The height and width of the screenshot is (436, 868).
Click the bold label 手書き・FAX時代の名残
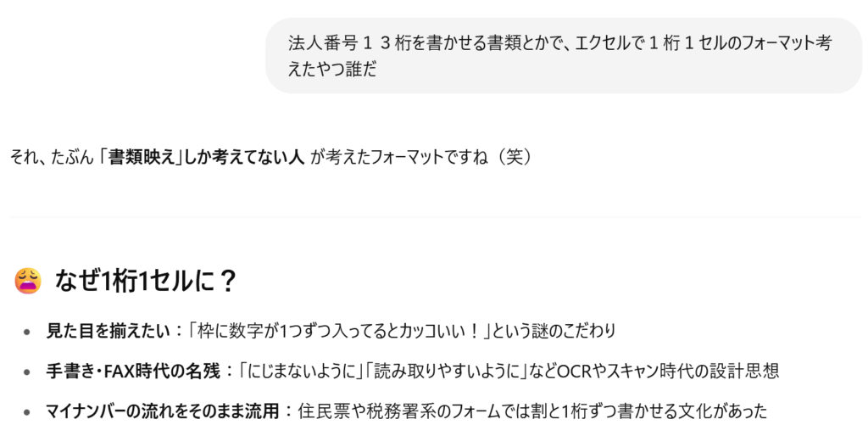click(x=133, y=371)
